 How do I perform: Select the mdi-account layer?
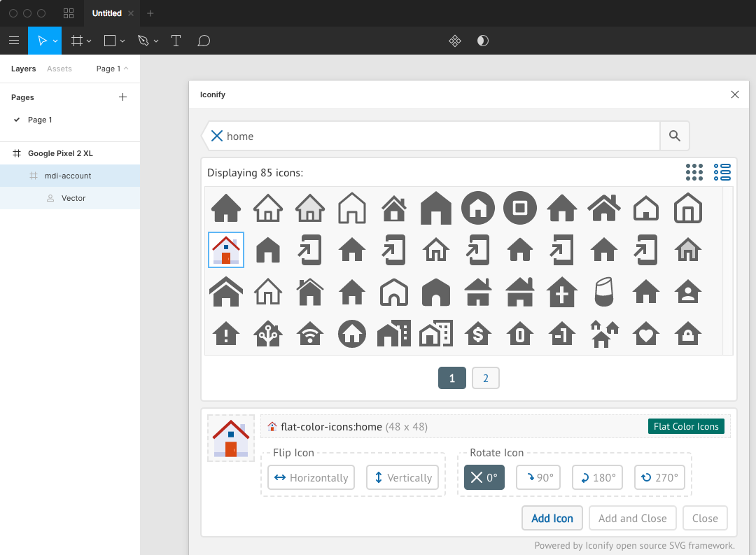pos(70,176)
